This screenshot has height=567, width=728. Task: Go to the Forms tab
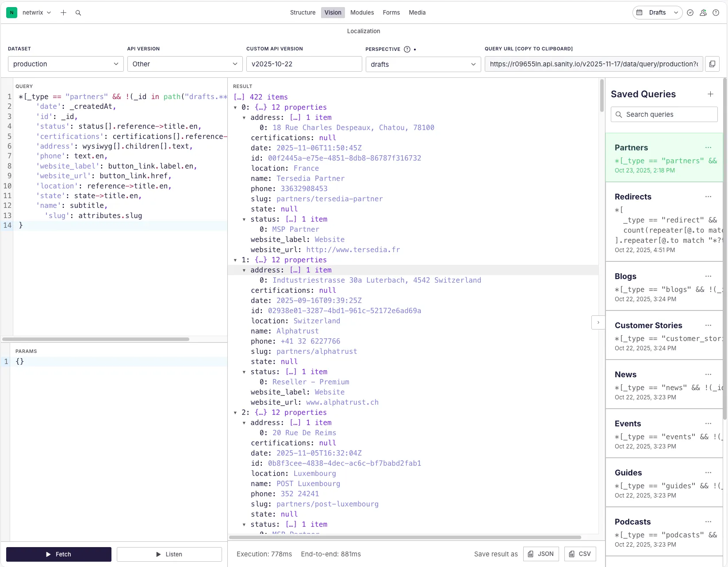click(x=391, y=12)
